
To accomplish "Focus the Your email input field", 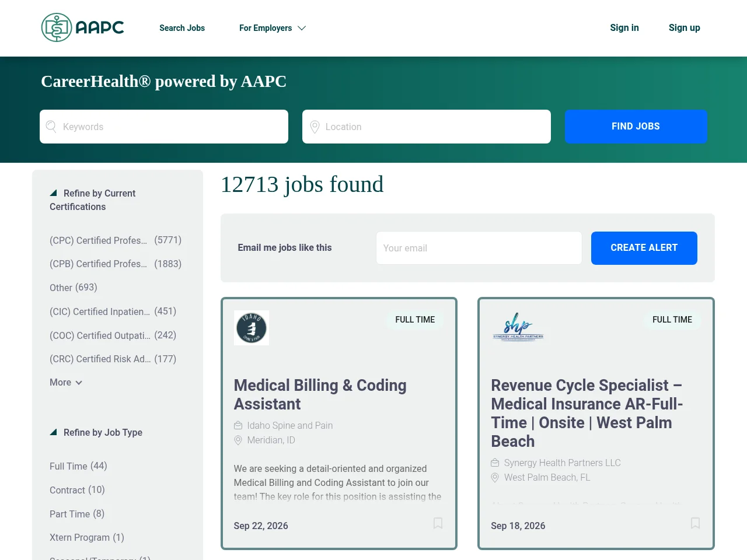I will pyautogui.click(x=479, y=248).
